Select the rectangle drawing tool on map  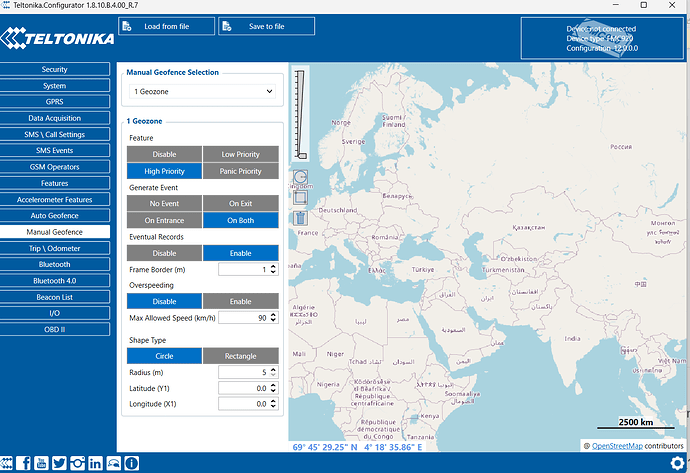click(x=301, y=198)
